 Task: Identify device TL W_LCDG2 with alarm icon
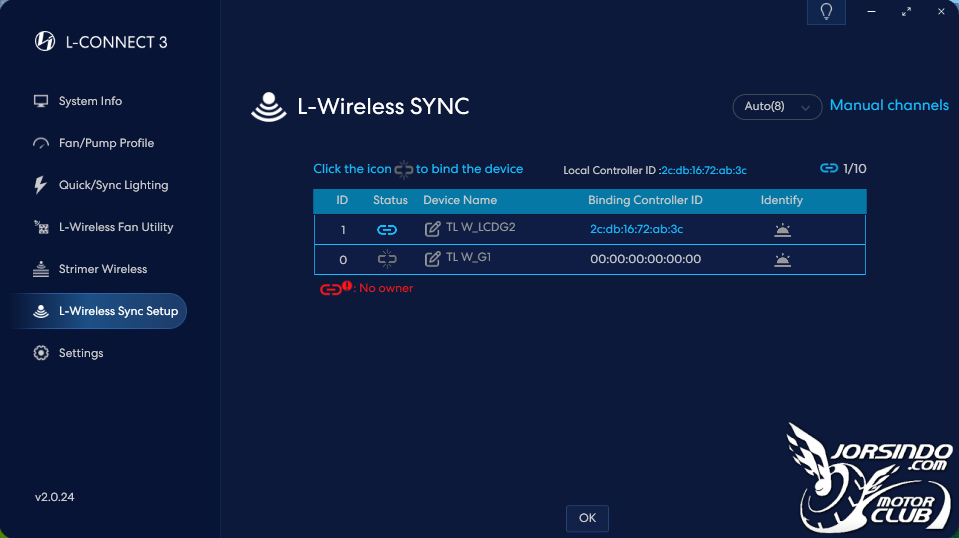tap(782, 230)
